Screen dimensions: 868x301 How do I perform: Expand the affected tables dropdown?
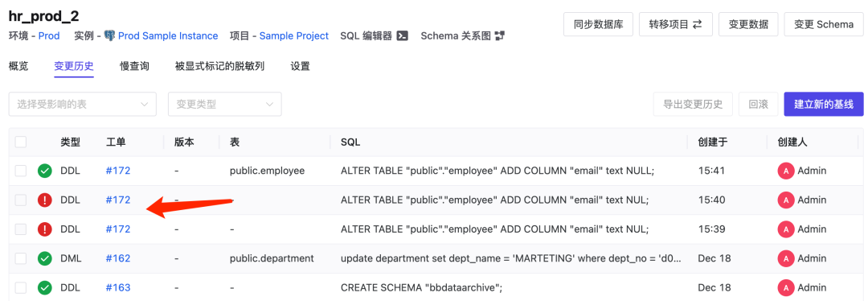[x=83, y=104]
